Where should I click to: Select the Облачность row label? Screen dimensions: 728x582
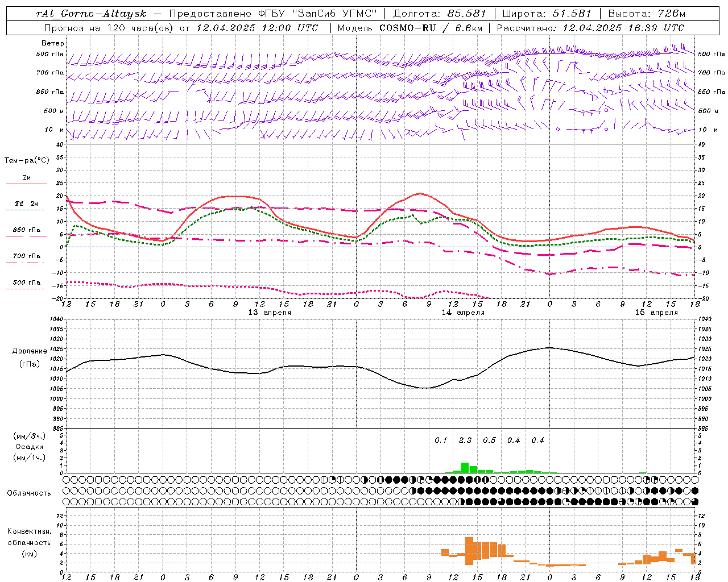coord(29,493)
